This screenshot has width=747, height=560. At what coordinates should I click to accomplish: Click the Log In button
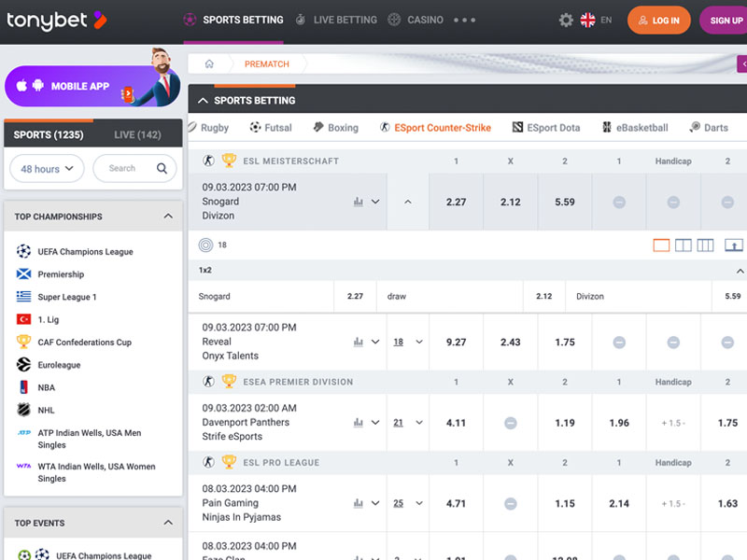[x=659, y=20]
